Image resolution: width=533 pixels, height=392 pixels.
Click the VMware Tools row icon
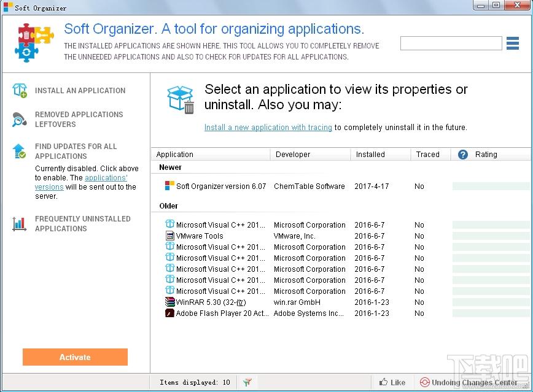[169, 236]
